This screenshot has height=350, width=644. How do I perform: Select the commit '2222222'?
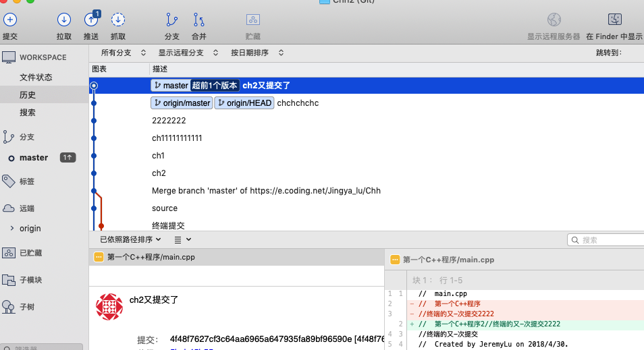367,121
